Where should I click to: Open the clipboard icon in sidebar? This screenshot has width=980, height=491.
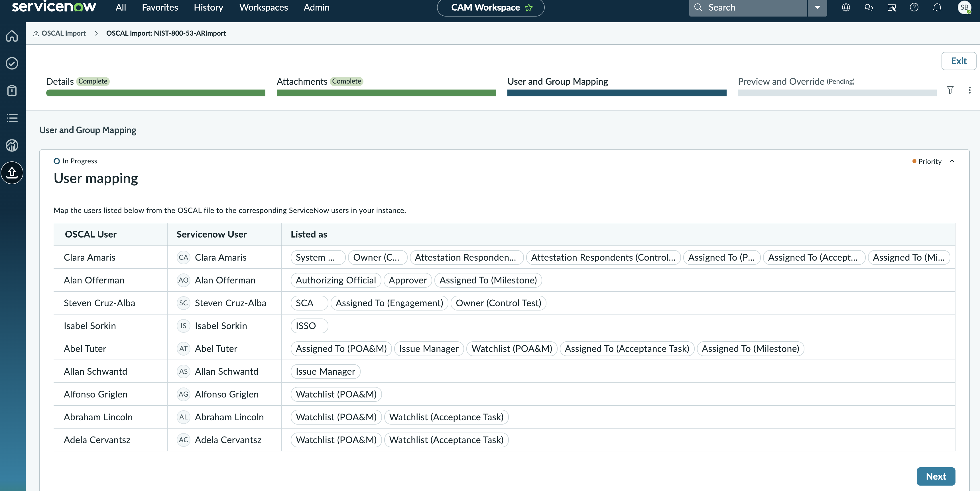(12, 91)
